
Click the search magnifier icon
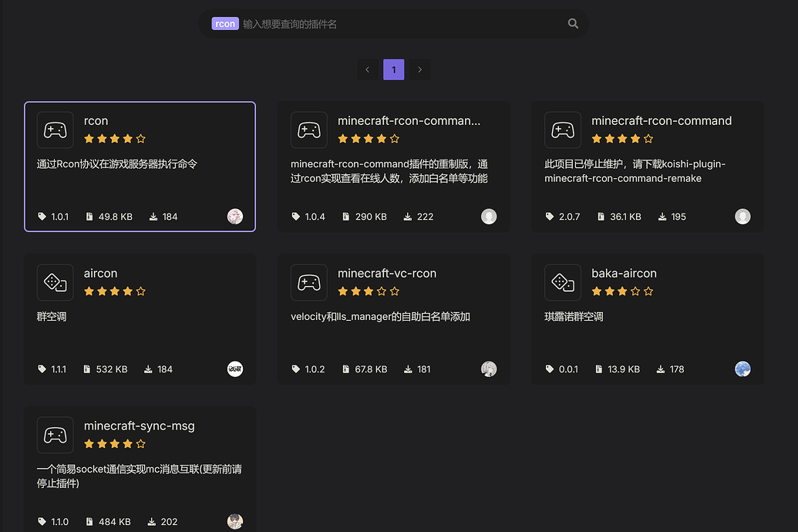point(573,24)
